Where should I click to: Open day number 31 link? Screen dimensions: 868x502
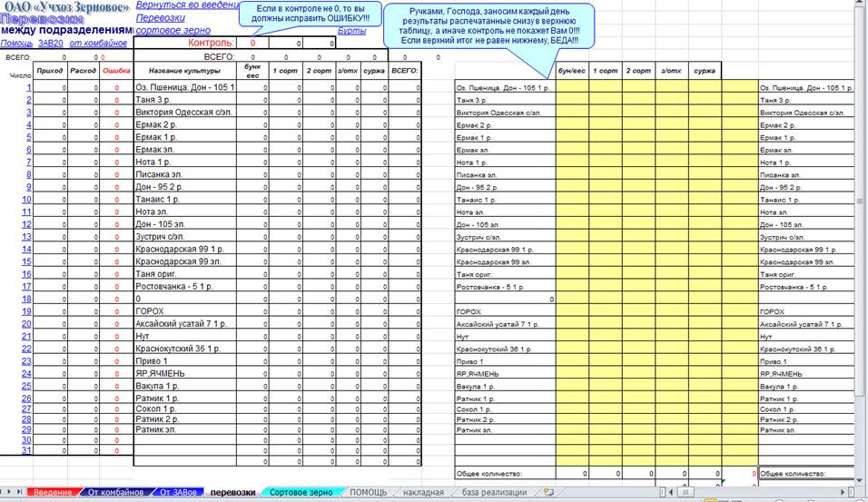26,450
